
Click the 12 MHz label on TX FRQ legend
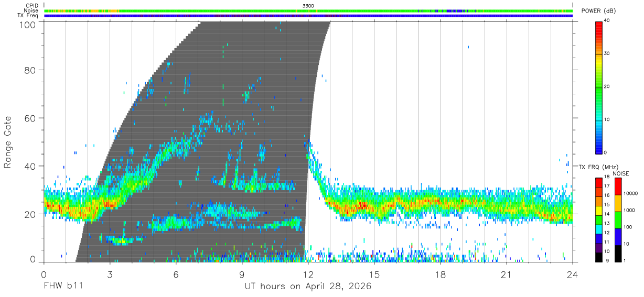tap(607, 233)
